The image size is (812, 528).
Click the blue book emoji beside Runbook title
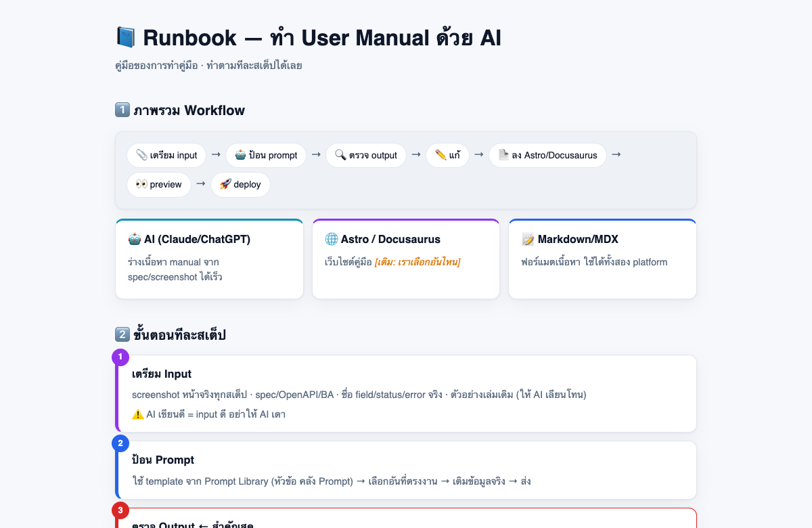coord(126,37)
